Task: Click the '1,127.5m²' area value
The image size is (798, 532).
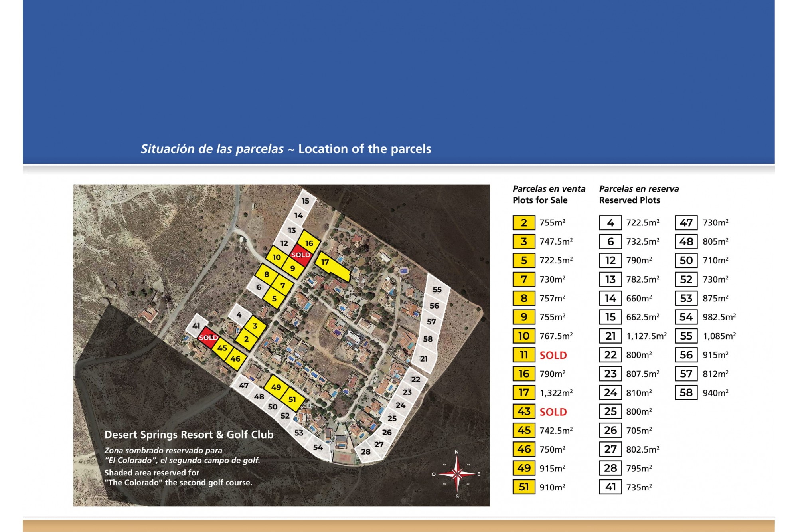Action: pos(646,336)
